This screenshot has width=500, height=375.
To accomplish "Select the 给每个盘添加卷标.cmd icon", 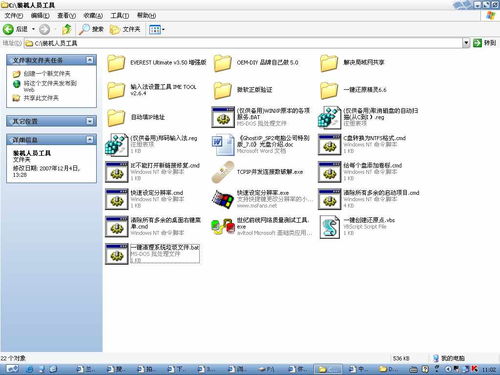I will pyautogui.click(x=329, y=172).
